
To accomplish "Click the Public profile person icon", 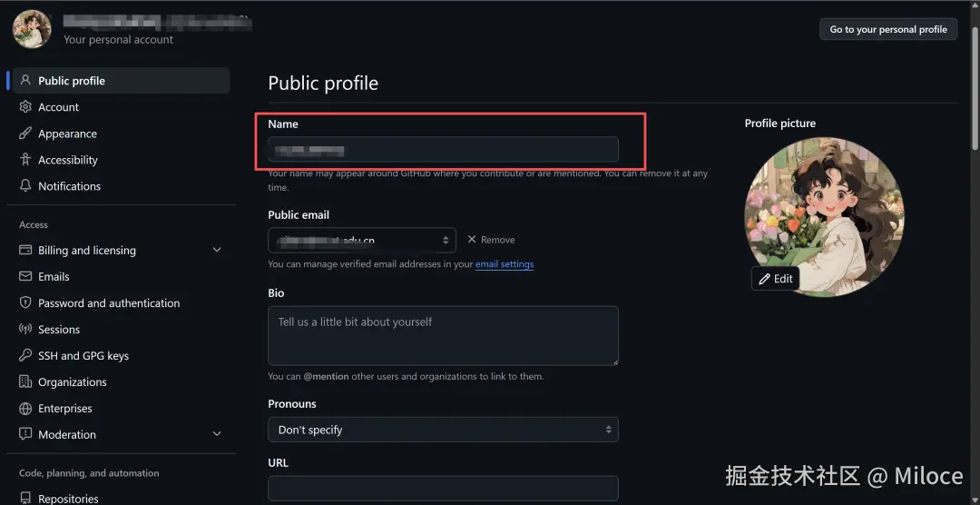I will pos(25,81).
